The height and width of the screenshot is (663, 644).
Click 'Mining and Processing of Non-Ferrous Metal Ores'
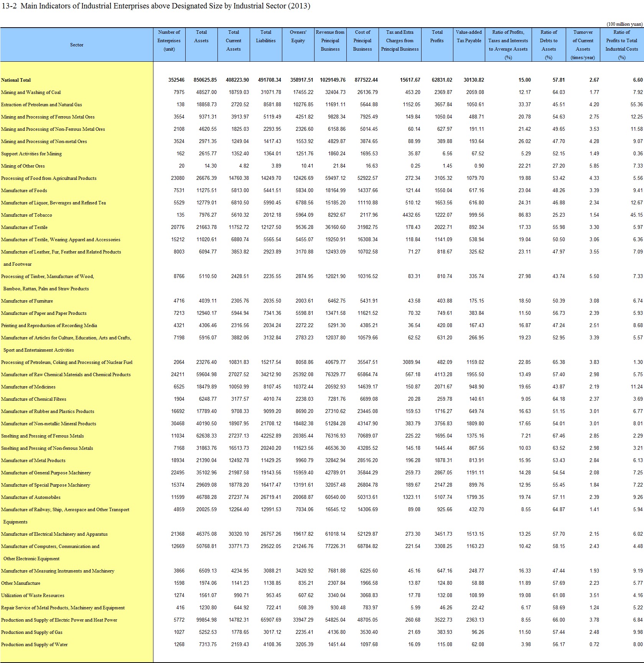(x=53, y=129)
